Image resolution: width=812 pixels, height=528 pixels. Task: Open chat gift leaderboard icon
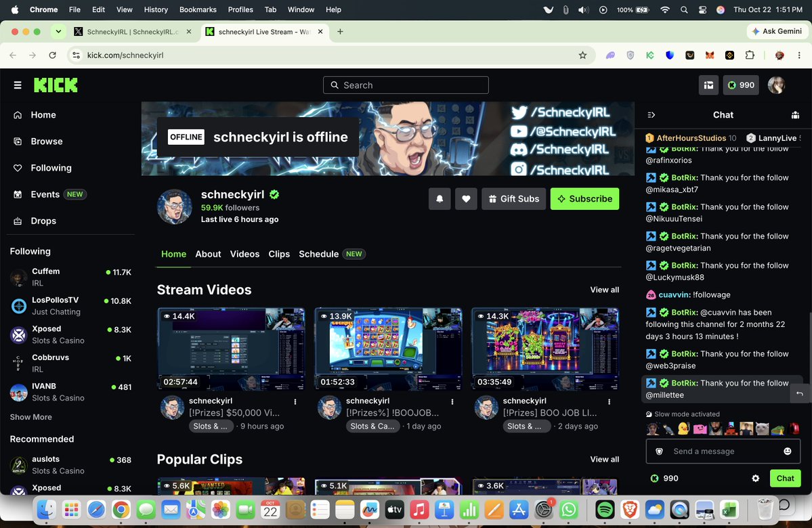pyautogui.click(x=796, y=115)
